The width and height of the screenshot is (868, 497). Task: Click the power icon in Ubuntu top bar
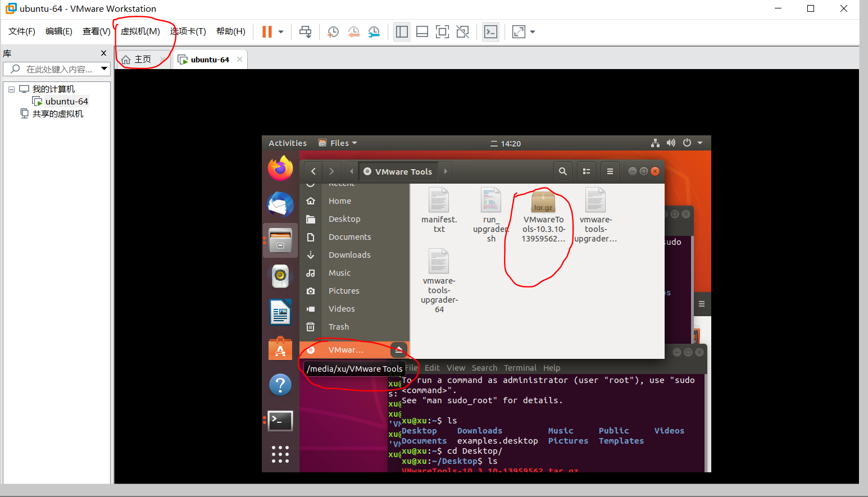pos(687,143)
